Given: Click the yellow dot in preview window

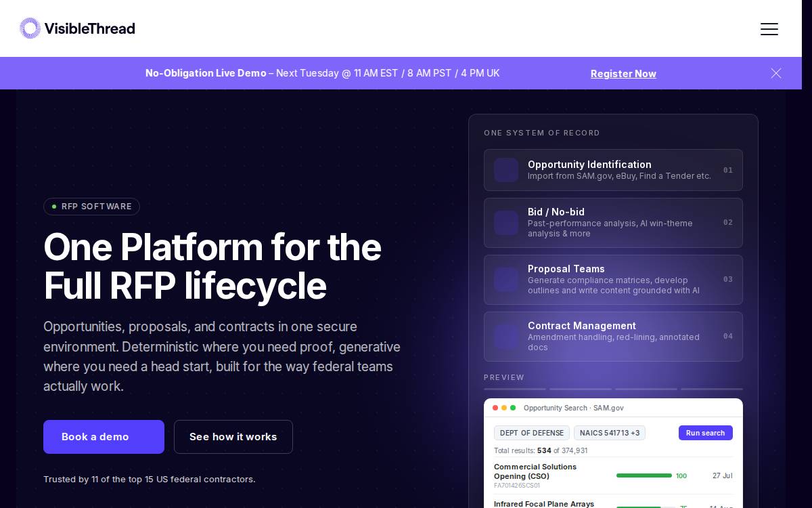Looking at the screenshot, I should [504, 408].
